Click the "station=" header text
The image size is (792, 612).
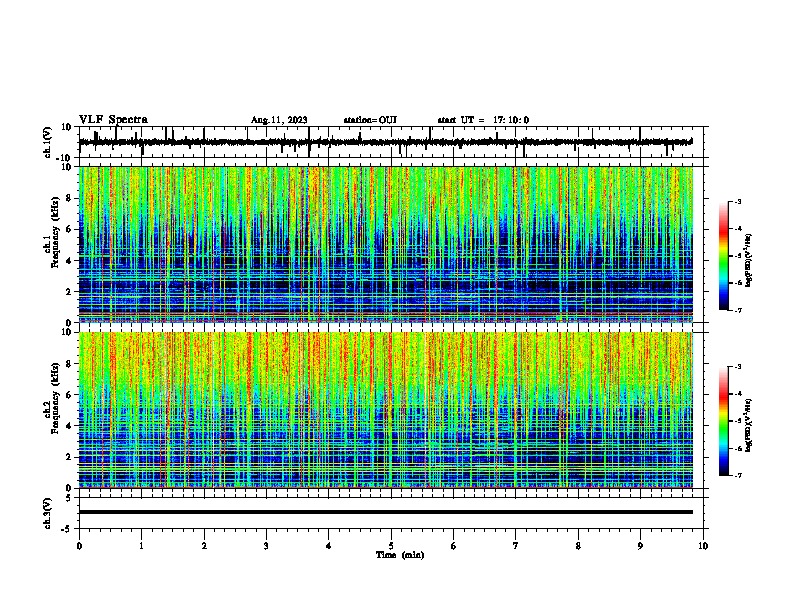pyautogui.click(x=361, y=120)
